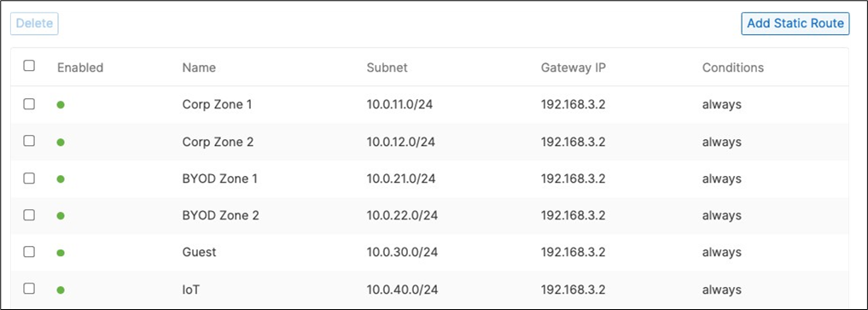Click the Conditions column header

[x=733, y=67]
